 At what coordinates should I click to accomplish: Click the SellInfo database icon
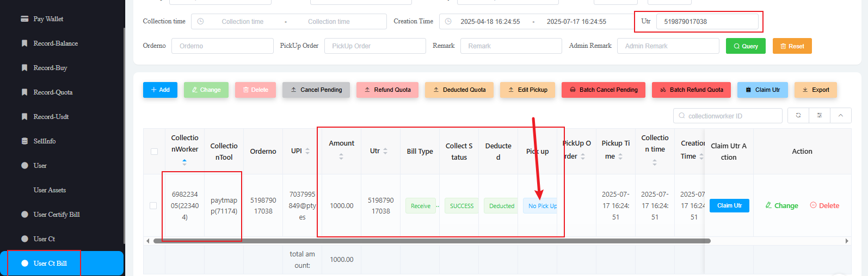24,141
